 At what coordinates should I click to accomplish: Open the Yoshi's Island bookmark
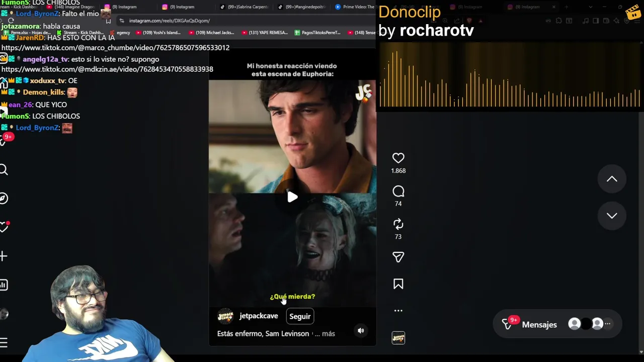point(158,33)
